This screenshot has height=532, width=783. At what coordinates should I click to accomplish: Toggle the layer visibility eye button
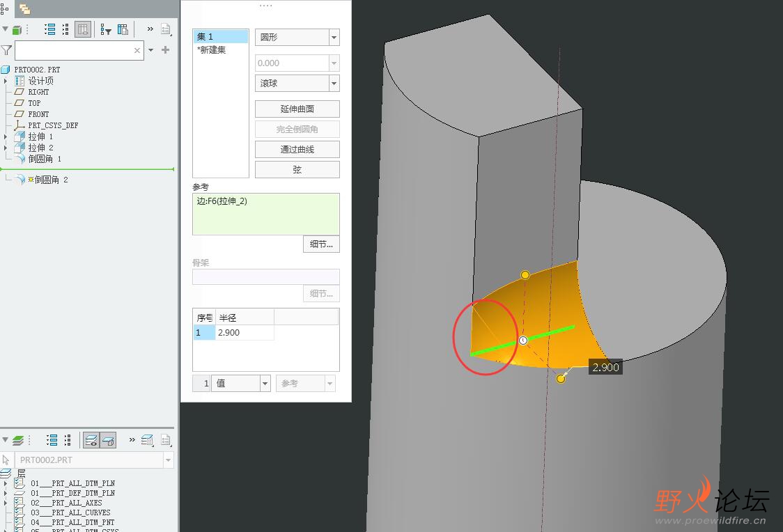coord(91,440)
